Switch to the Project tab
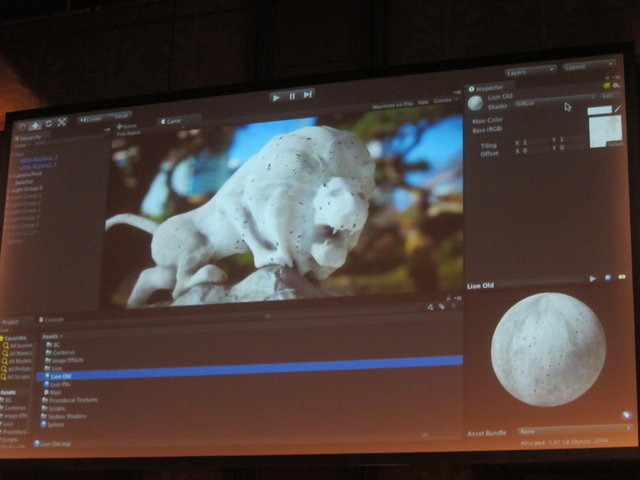This screenshot has width=640, height=480. pyautogui.click(x=10, y=322)
